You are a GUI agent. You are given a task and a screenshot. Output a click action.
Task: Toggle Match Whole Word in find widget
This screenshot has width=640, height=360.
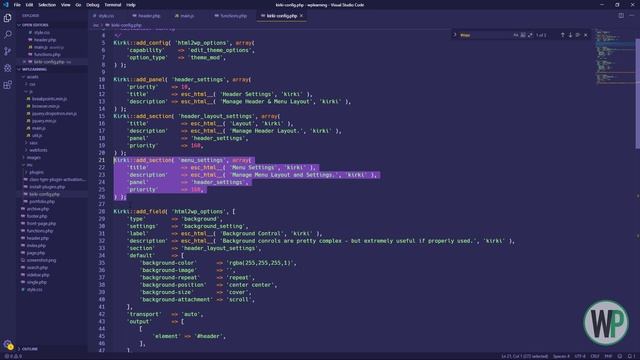click(523, 35)
